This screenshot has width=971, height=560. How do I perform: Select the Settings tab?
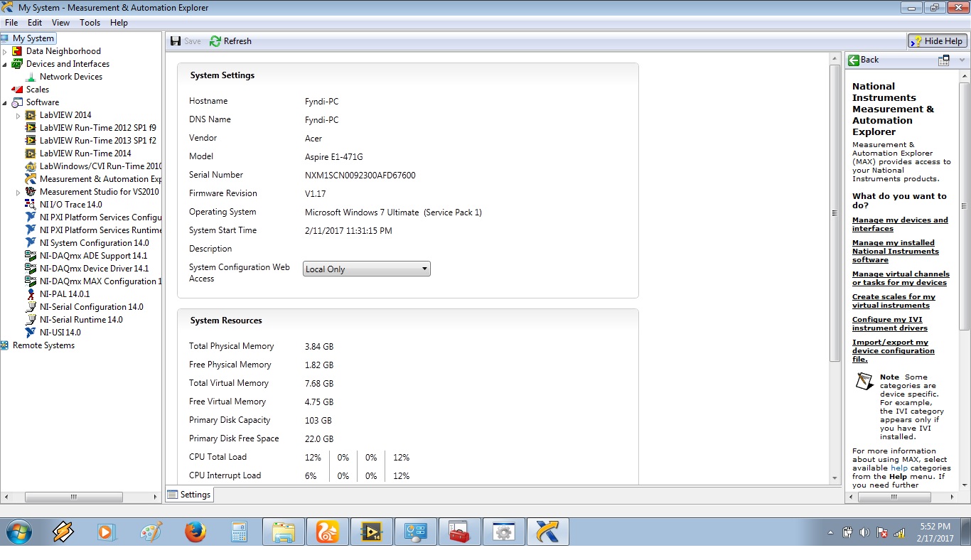click(x=190, y=495)
